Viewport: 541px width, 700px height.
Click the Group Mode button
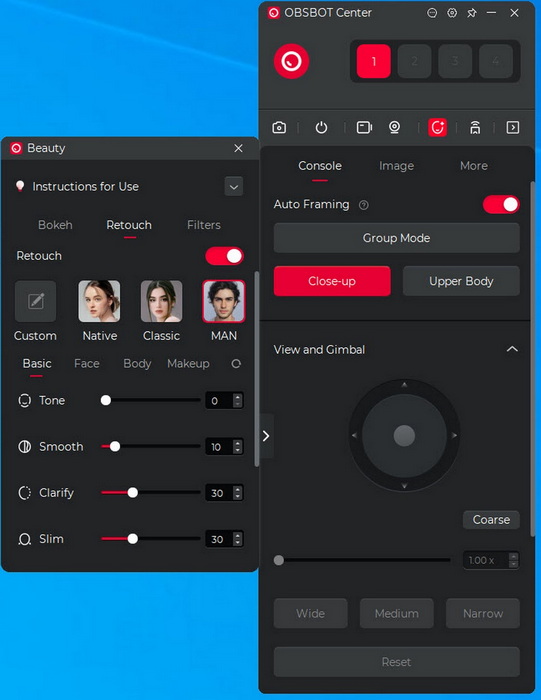(396, 238)
